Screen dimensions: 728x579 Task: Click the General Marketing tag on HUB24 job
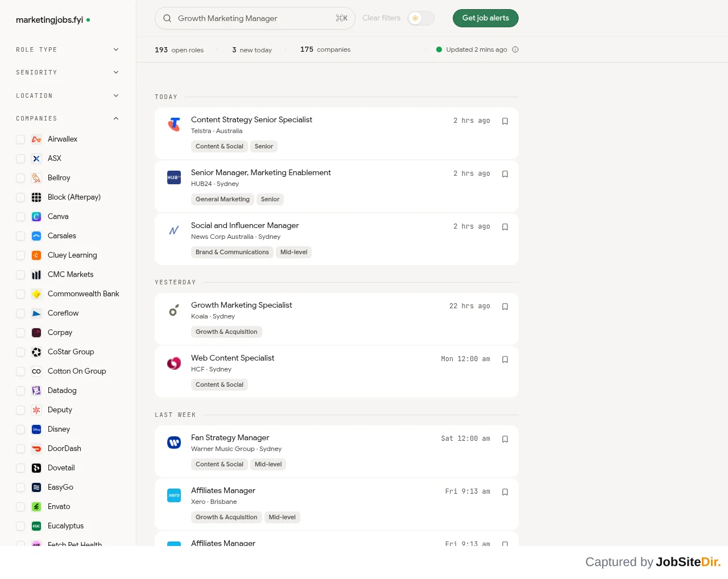(x=222, y=199)
